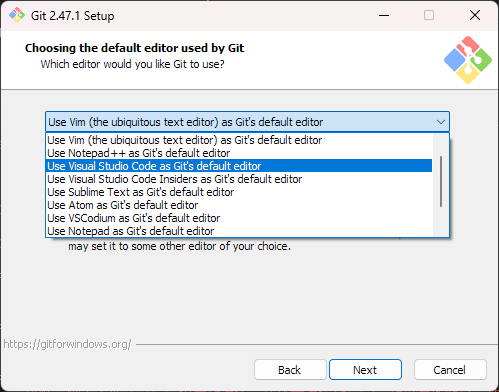This screenshot has height=392, width=499.
Task: Open the gitforwindows.org link
Action: coord(68,344)
